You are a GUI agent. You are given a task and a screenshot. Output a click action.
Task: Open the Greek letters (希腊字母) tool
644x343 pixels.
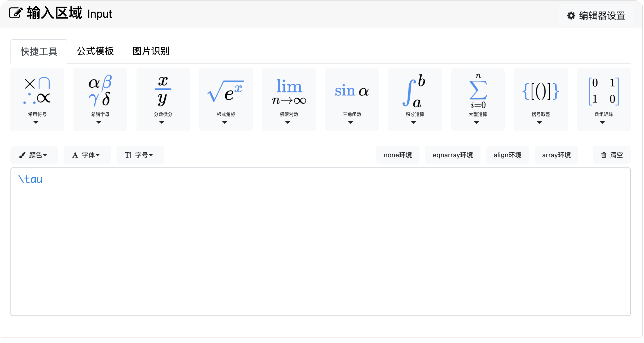click(100, 100)
